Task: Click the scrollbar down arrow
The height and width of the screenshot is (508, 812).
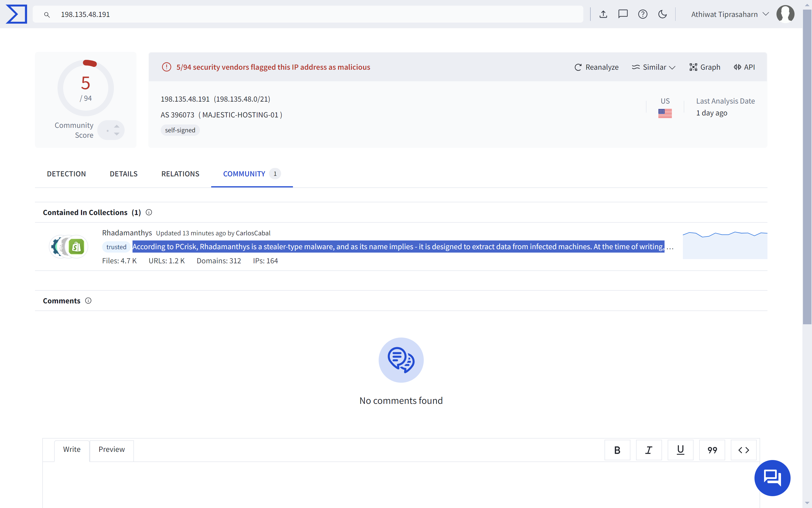Action: (x=807, y=503)
